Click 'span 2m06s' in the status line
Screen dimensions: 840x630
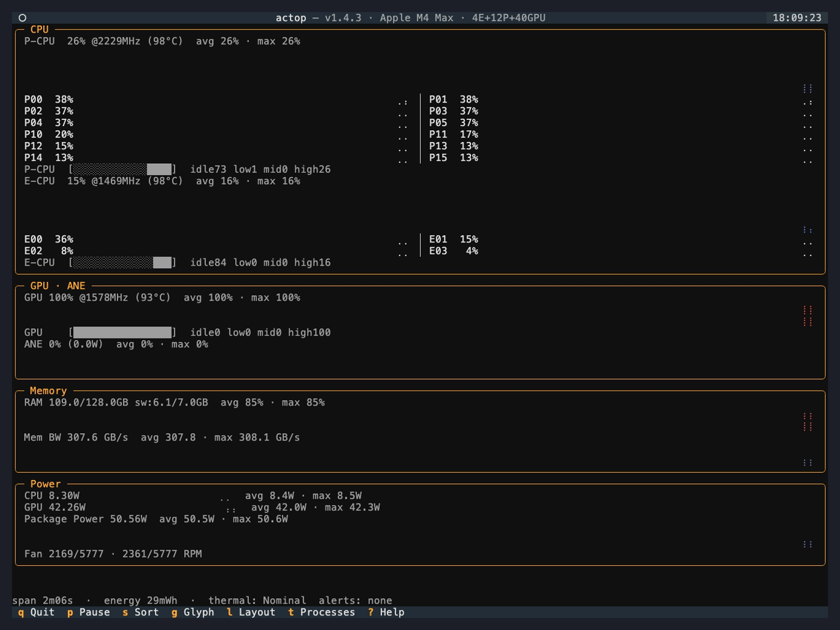[43, 601]
